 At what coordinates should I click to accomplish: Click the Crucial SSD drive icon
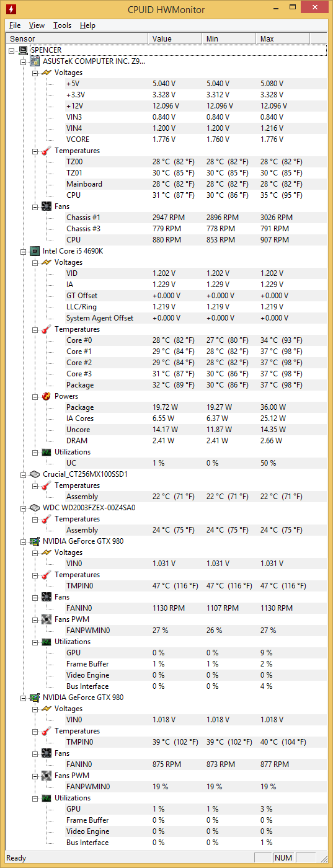[35, 474]
